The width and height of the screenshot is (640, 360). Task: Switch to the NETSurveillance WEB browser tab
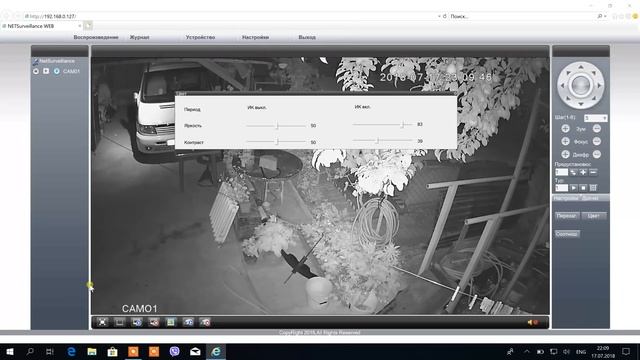[x=41, y=26]
